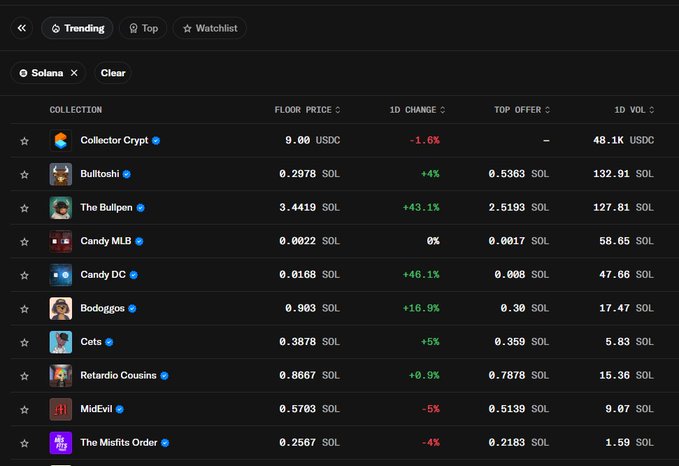This screenshot has height=466, width=679.
Task: Open the Retardio Cousins collection name
Action: click(x=118, y=375)
